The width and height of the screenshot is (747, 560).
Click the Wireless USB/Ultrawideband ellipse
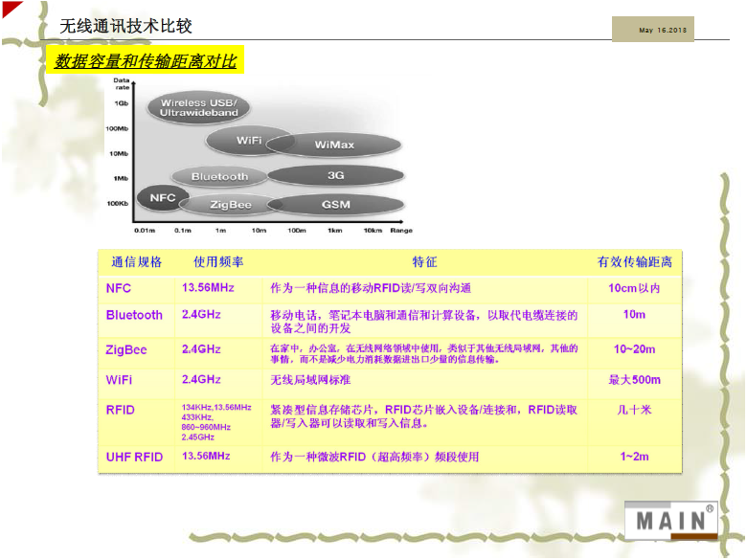pyautogui.click(x=198, y=107)
